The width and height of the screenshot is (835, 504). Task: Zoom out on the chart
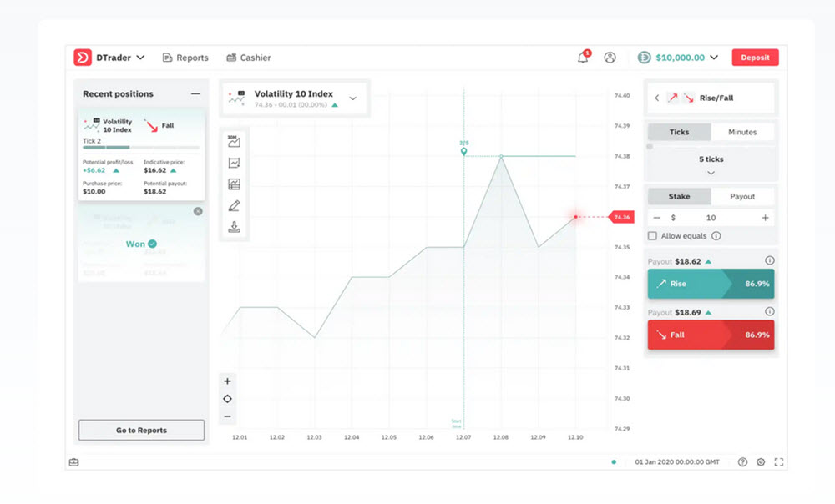click(x=227, y=416)
